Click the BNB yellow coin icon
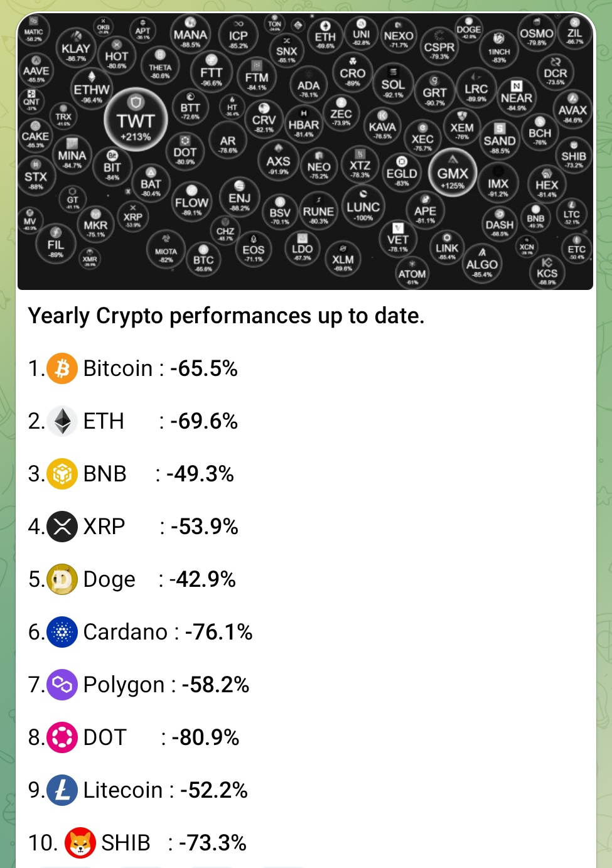Image resolution: width=612 pixels, height=868 pixels. coord(62,474)
